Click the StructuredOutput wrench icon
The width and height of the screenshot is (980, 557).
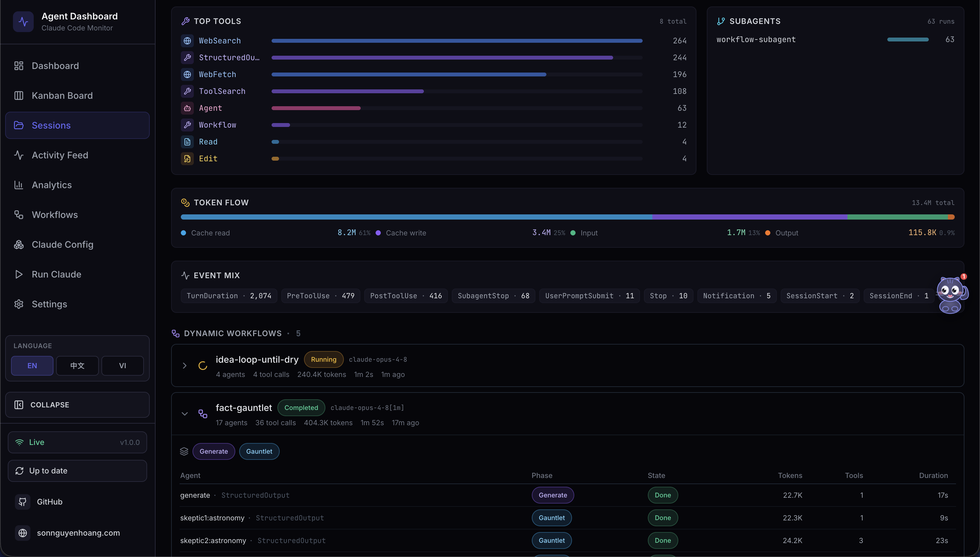click(x=187, y=57)
